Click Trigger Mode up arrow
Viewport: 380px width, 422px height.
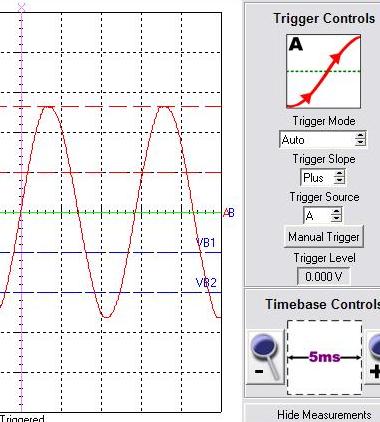point(360,136)
